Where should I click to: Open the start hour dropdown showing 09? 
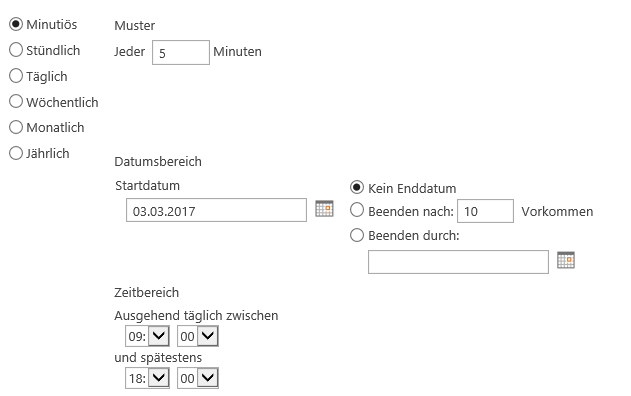[x=147, y=336]
